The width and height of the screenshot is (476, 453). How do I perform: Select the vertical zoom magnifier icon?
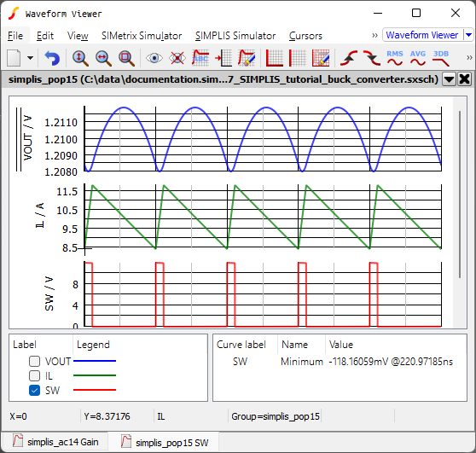point(80,58)
